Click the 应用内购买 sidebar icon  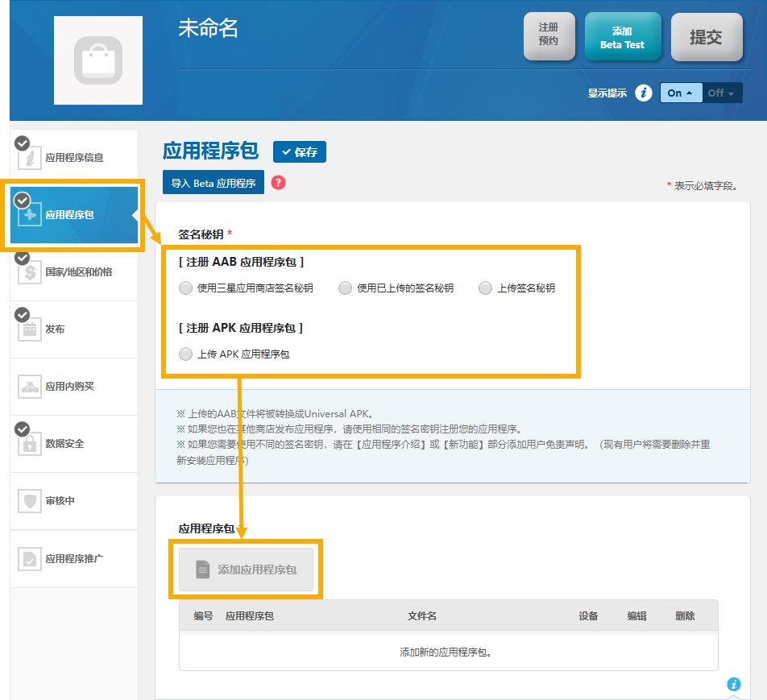click(30, 387)
